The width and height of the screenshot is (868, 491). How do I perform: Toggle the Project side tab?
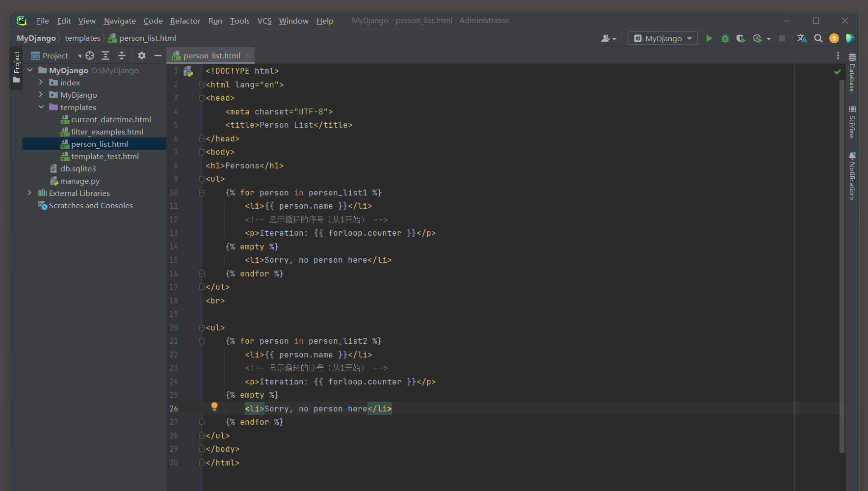[x=16, y=67]
